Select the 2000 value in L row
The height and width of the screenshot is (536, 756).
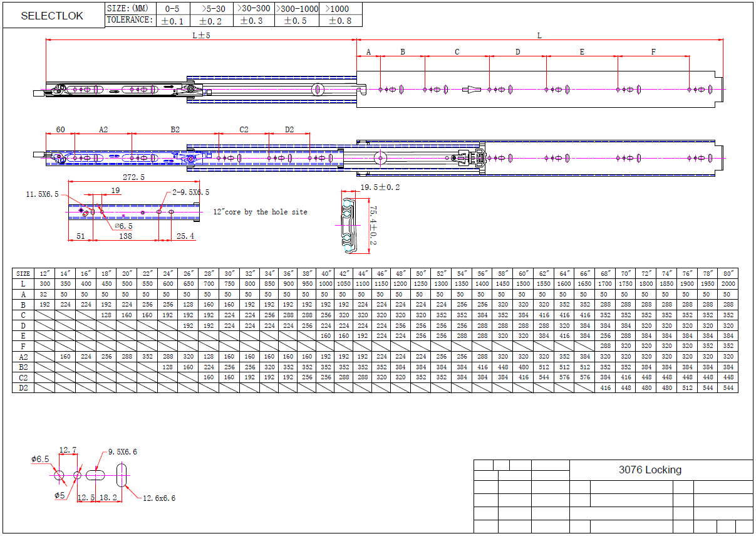coord(728,284)
